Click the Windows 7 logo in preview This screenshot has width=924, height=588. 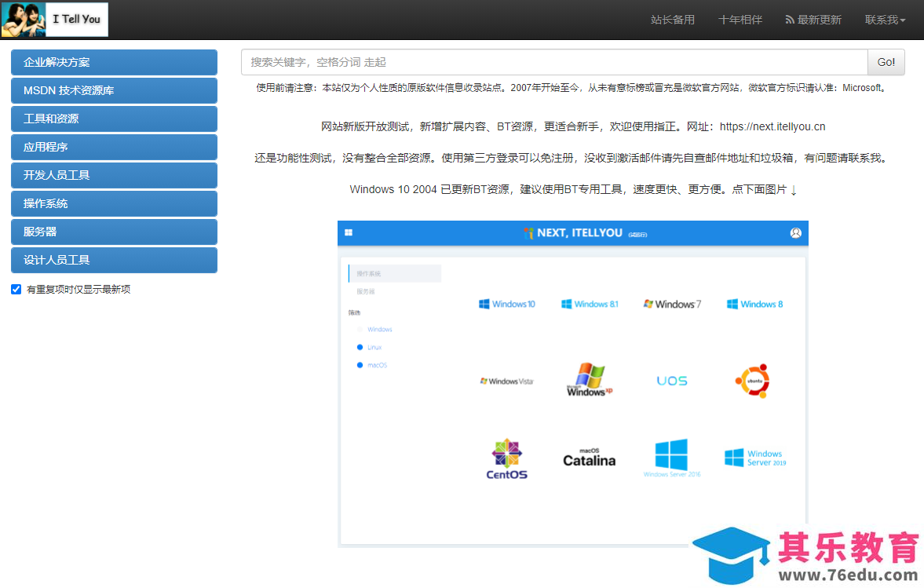672,304
